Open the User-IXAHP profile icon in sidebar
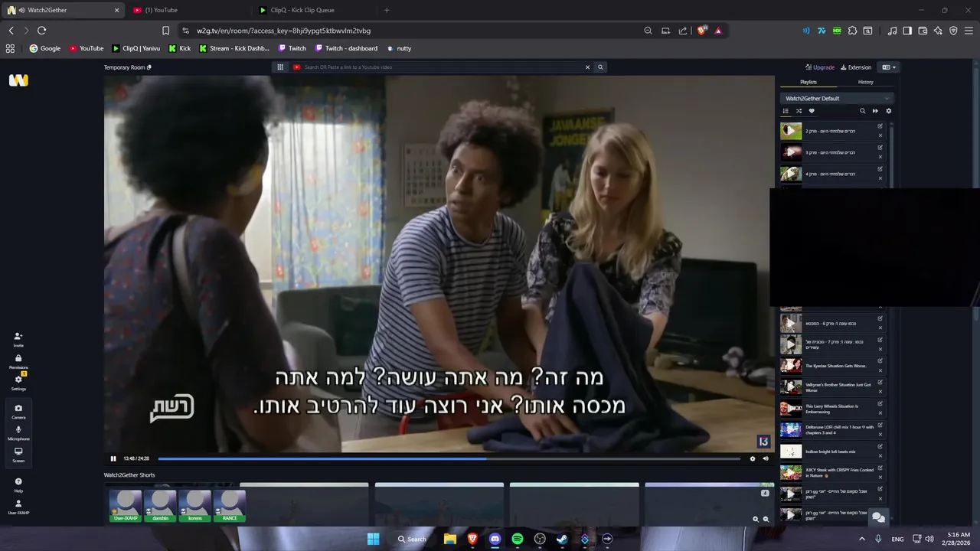The image size is (980, 551). (x=18, y=504)
